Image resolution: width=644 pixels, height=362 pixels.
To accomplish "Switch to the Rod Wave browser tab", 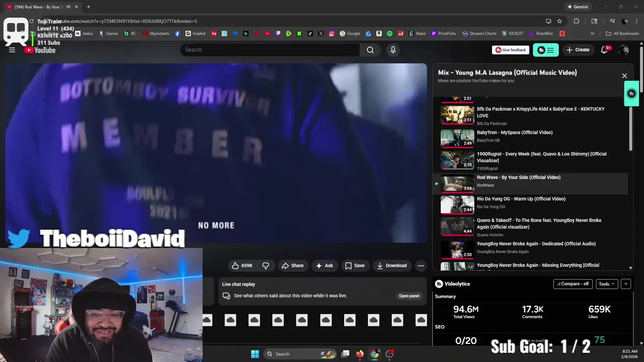I will coord(42,7).
